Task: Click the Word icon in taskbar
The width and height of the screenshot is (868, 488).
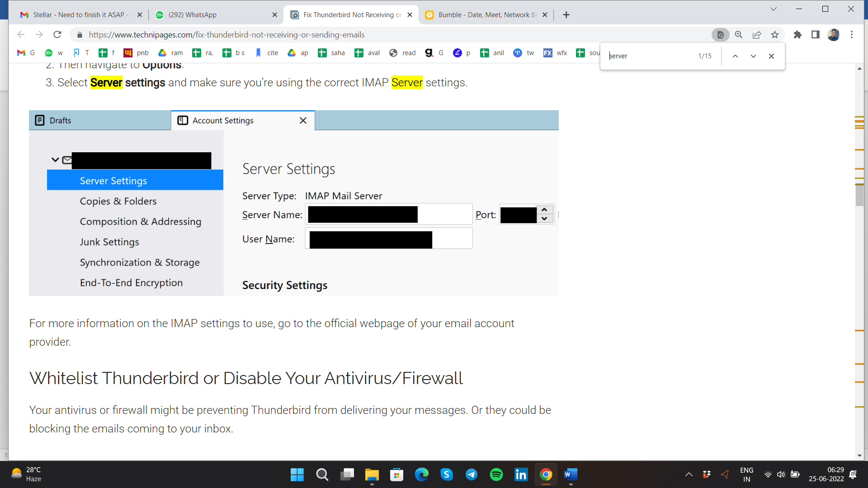Action: pyautogui.click(x=571, y=474)
